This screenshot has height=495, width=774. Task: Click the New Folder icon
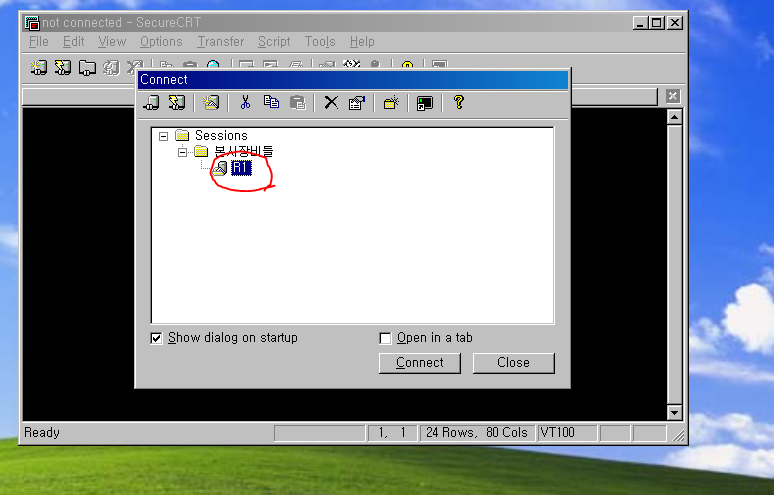pos(391,103)
